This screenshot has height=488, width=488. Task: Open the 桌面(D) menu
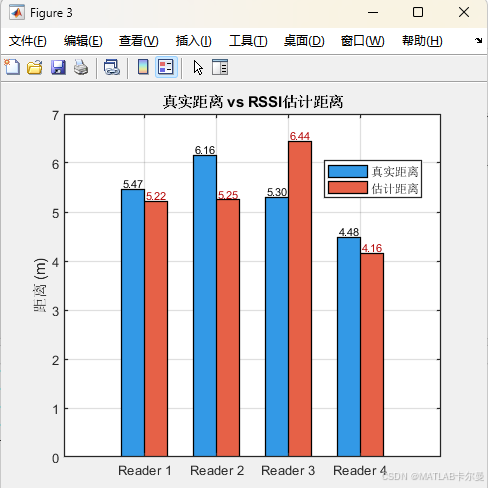point(304,41)
